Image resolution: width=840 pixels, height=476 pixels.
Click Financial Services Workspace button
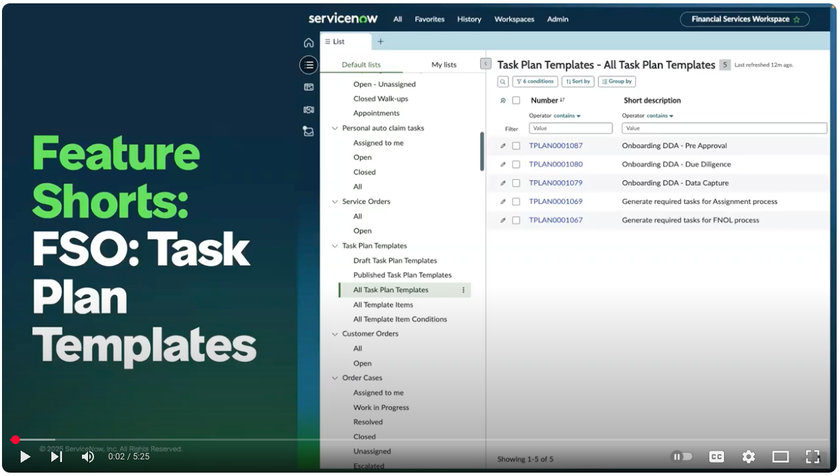tap(745, 19)
